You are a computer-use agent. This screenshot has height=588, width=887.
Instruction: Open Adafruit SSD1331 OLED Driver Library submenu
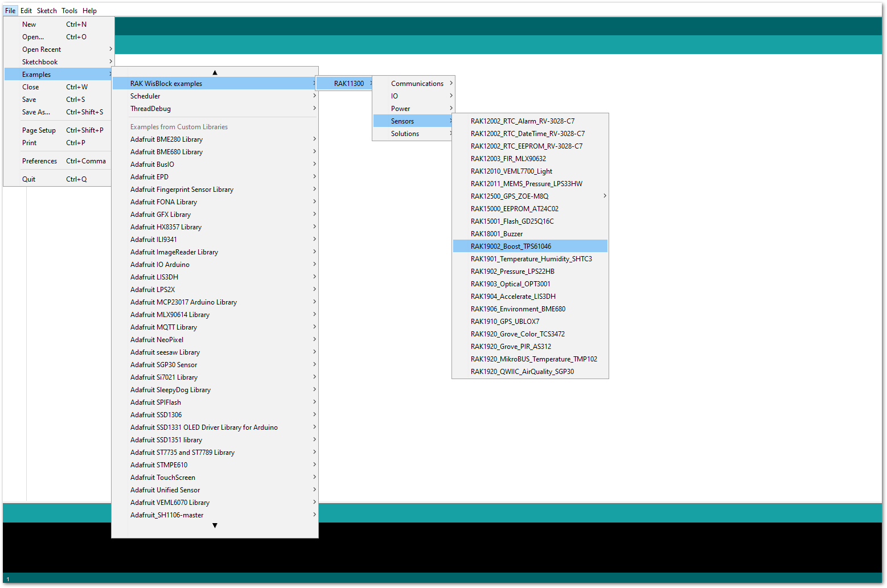pyautogui.click(x=215, y=427)
